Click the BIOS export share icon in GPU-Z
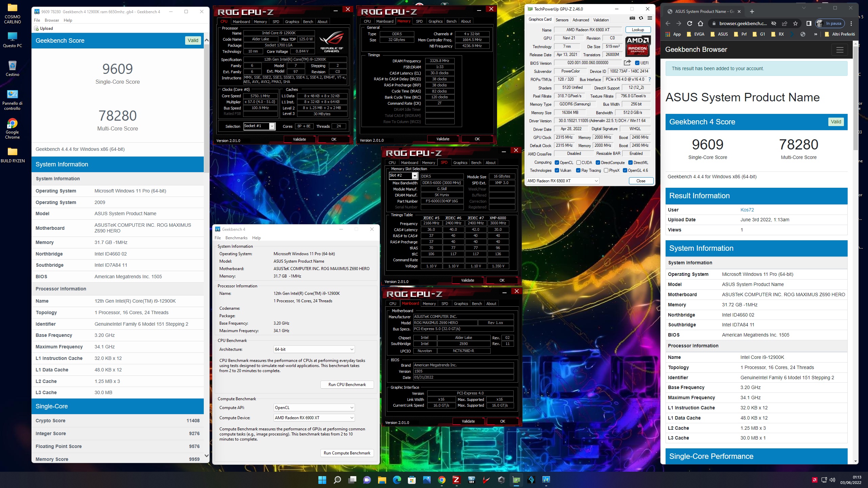Screen dimensions: 868x488 pos(627,63)
